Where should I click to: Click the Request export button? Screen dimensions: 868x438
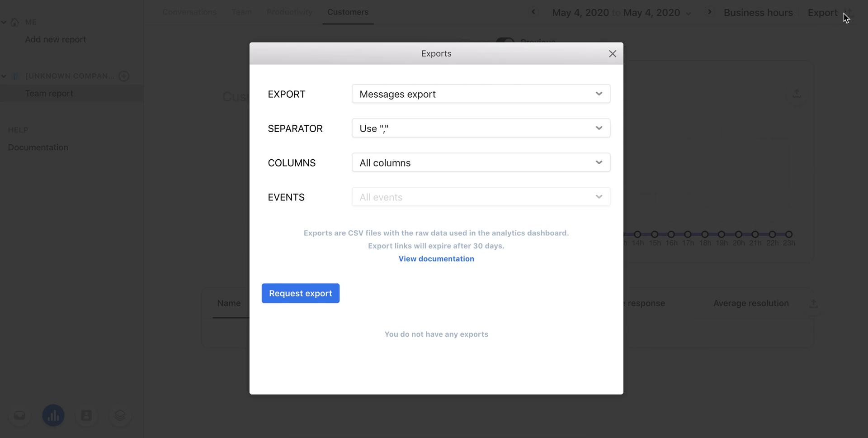(x=301, y=293)
